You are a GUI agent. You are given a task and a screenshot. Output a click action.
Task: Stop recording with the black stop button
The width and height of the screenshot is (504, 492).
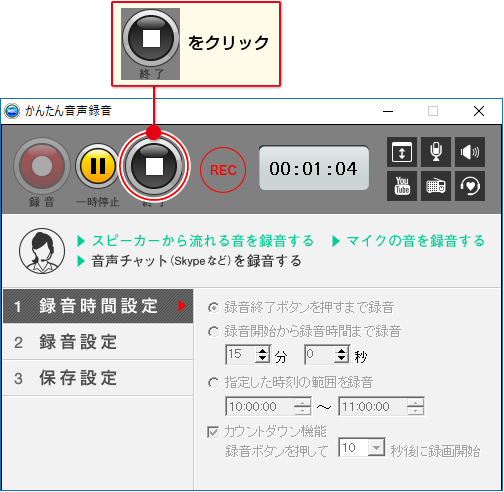click(154, 166)
